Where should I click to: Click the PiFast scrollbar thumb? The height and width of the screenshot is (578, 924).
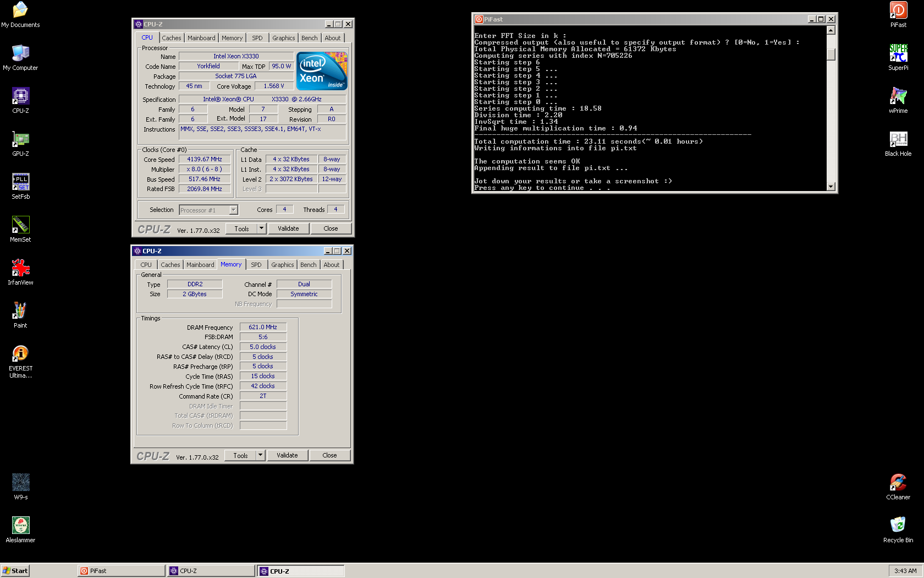pyautogui.click(x=831, y=54)
